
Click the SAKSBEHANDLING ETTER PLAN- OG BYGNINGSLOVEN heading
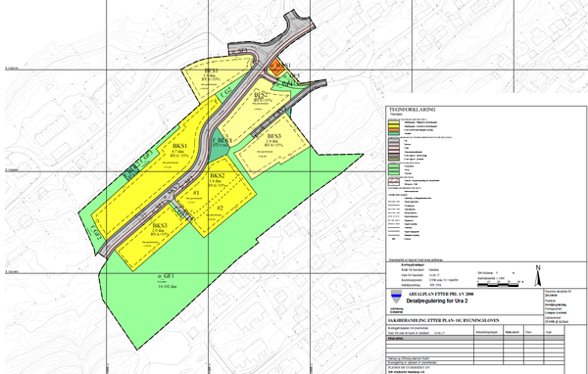click(444, 321)
